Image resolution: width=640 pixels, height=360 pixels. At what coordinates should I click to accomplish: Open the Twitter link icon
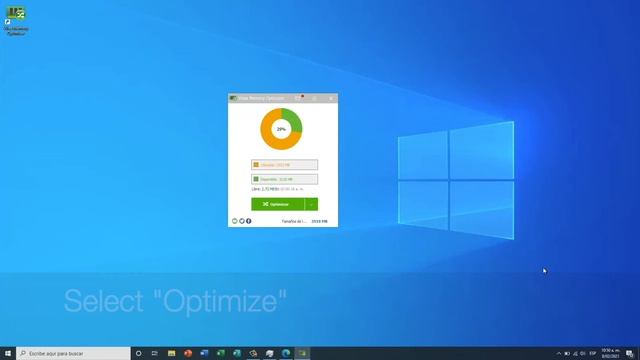[x=242, y=221]
